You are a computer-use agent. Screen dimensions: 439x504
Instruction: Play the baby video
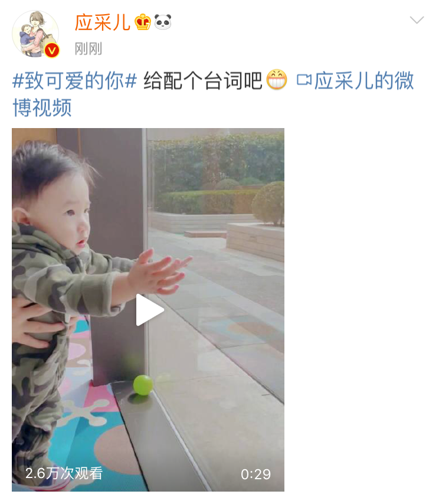[x=150, y=310]
